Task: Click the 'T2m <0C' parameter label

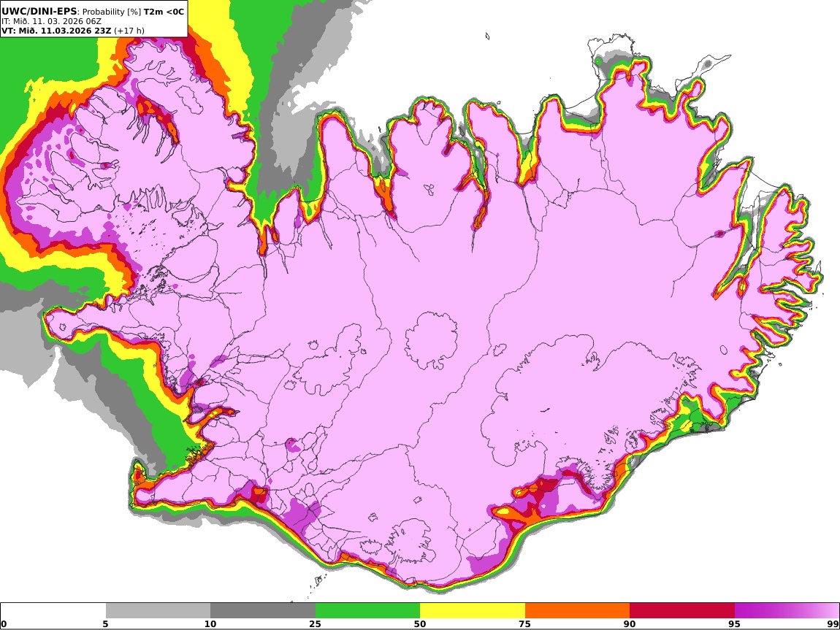Action: (164, 11)
